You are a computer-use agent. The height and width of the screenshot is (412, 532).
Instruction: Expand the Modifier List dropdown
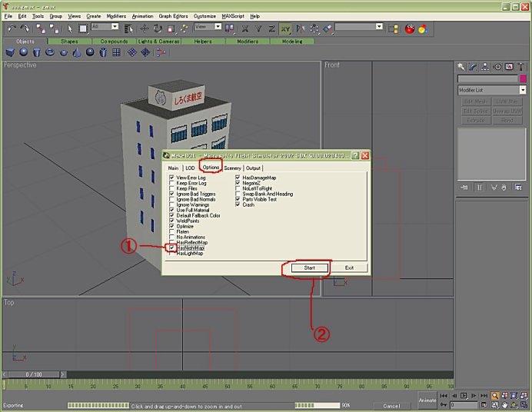pyautogui.click(x=523, y=91)
